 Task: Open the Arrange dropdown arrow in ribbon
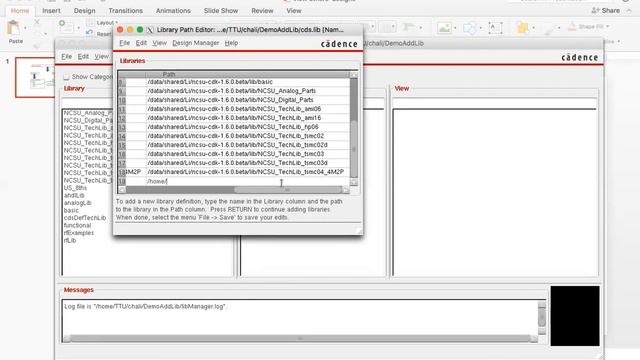coord(533,28)
